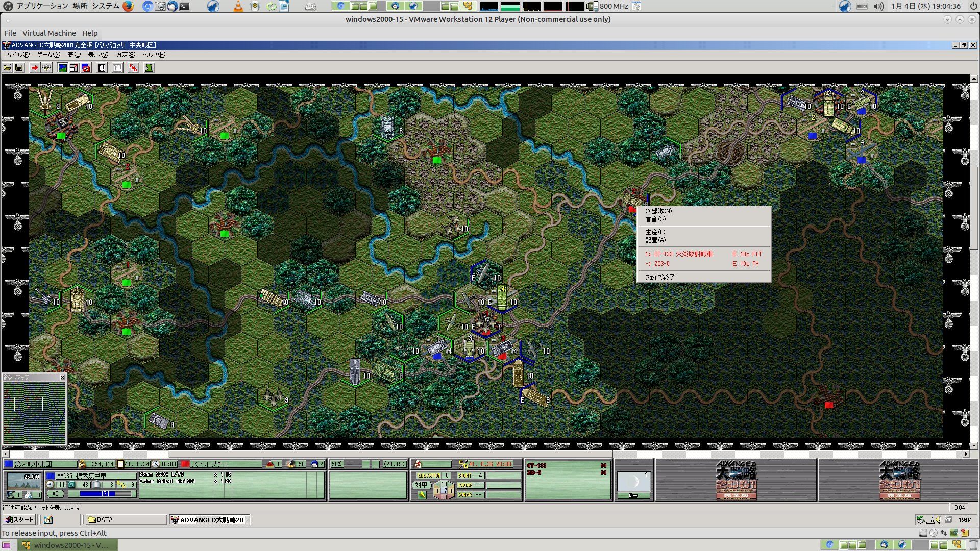This screenshot has height=551, width=980.
Task: Select the ZIS-5 unit entry in menu
Action: pyautogui.click(x=704, y=264)
